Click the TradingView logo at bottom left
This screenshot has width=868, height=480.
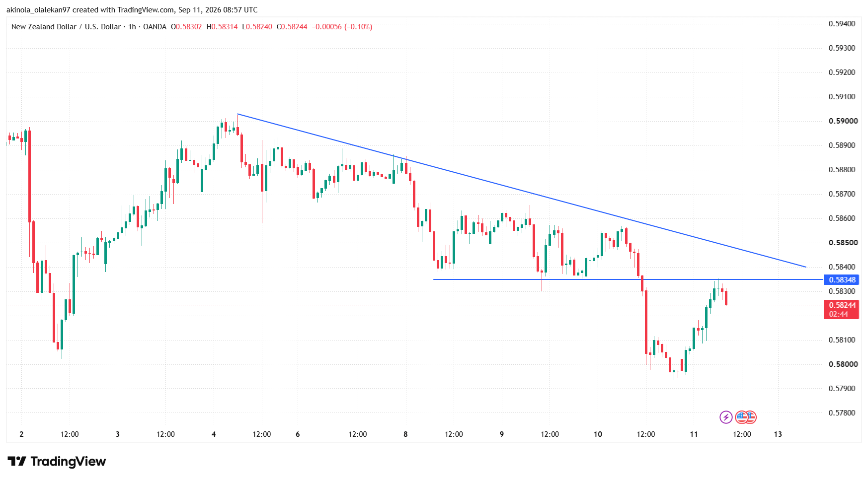[57, 462]
